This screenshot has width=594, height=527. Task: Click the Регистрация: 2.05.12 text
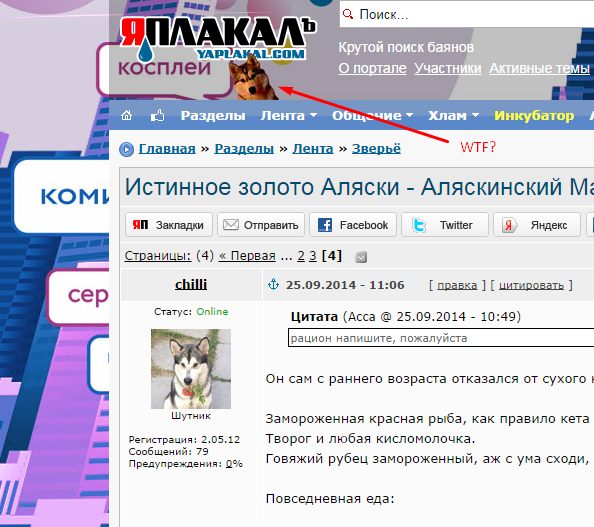pyautogui.click(x=184, y=439)
